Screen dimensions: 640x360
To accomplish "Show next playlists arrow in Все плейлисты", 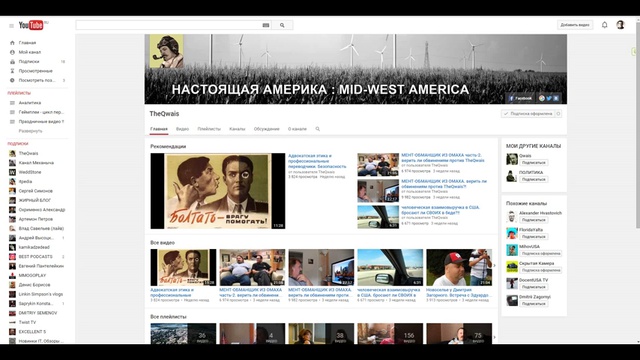I will [495, 337].
